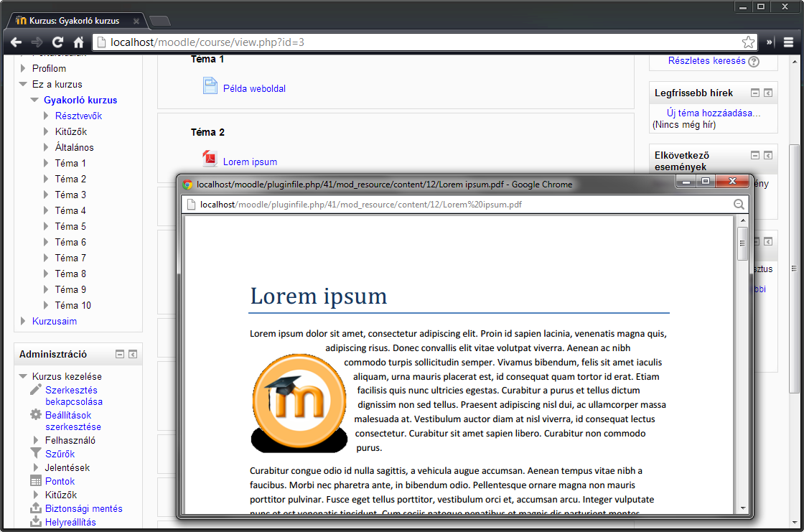
Task: Collapse the Gyakorló kurzus tree node
Action: (x=34, y=100)
